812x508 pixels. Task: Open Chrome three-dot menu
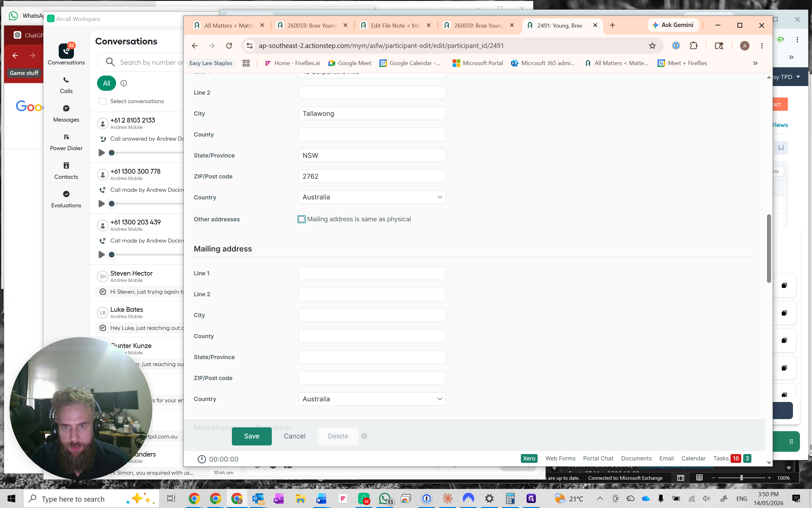[762, 46]
